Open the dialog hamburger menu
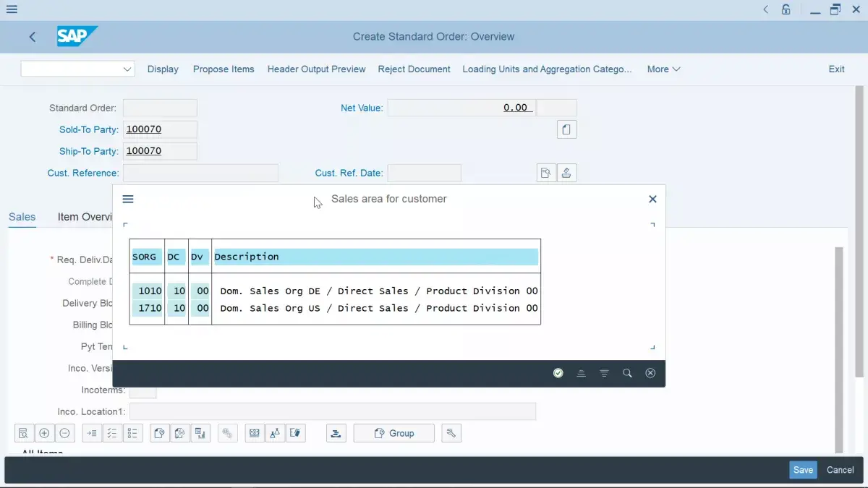The image size is (868, 488). tap(128, 199)
